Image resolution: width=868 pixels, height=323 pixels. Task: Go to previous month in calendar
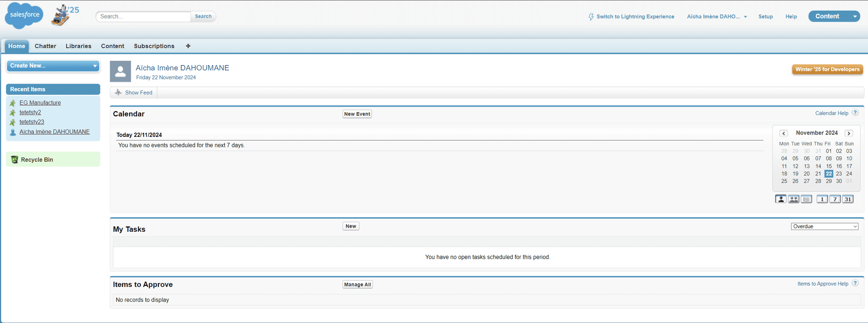click(784, 133)
